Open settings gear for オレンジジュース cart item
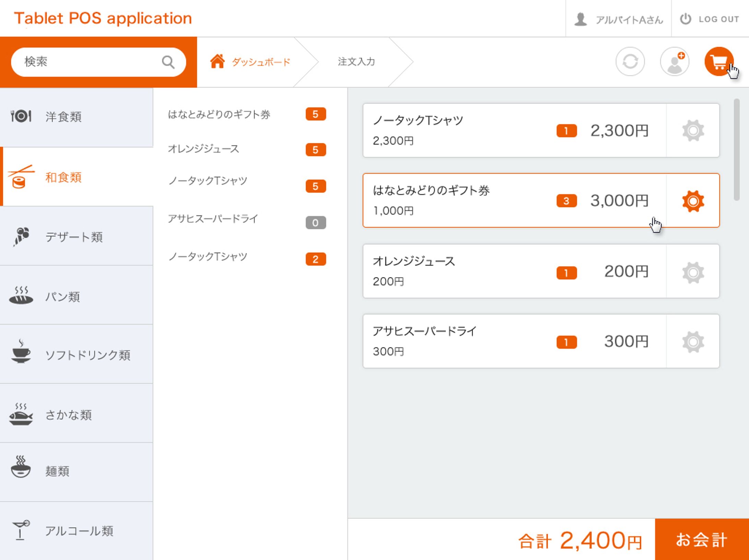The image size is (749, 560). (x=693, y=273)
